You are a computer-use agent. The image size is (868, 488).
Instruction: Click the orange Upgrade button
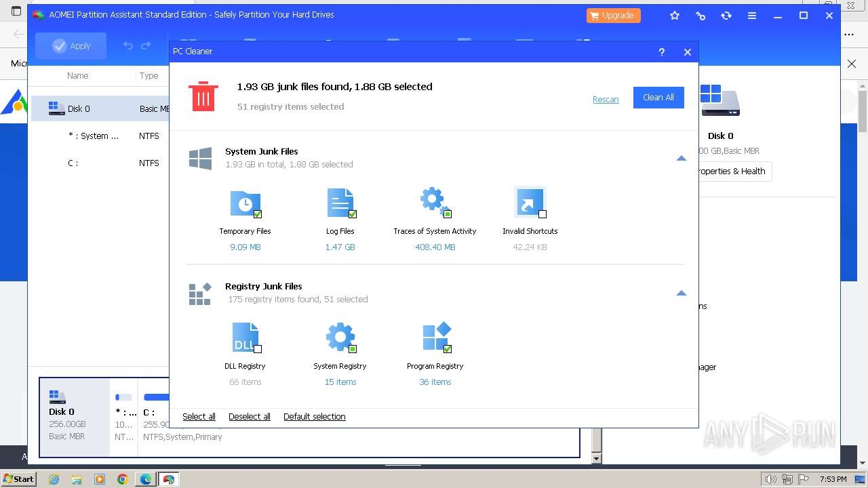point(613,16)
